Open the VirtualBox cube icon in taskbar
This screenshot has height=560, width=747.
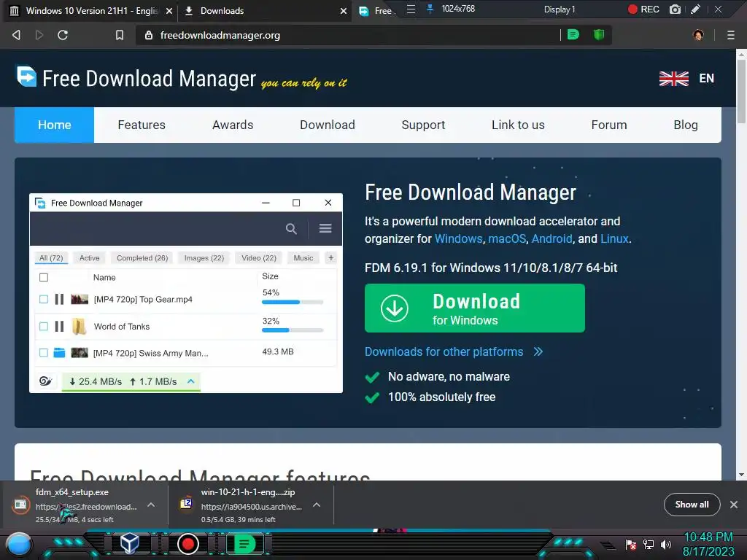(x=129, y=543)
